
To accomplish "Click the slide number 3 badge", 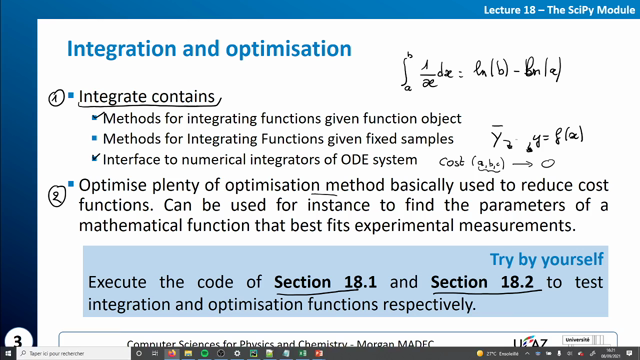I will pyautogui.click(x=18, y=340).
